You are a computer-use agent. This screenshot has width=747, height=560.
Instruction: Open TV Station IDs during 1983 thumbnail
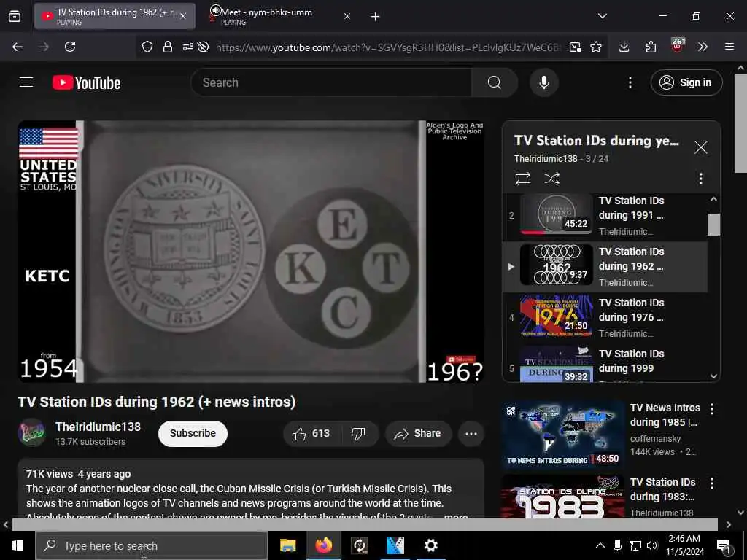click(562, 496)
